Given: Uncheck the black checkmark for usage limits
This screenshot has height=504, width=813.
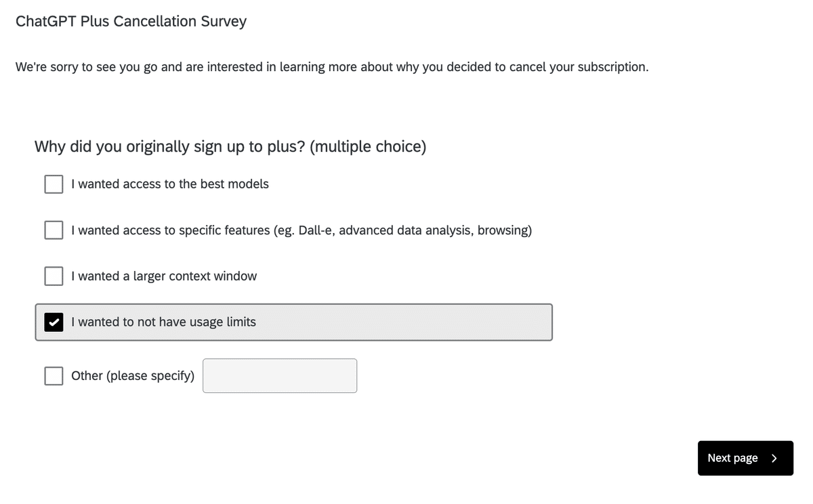Looking at the screenshot, I should (x=54, y=322).
